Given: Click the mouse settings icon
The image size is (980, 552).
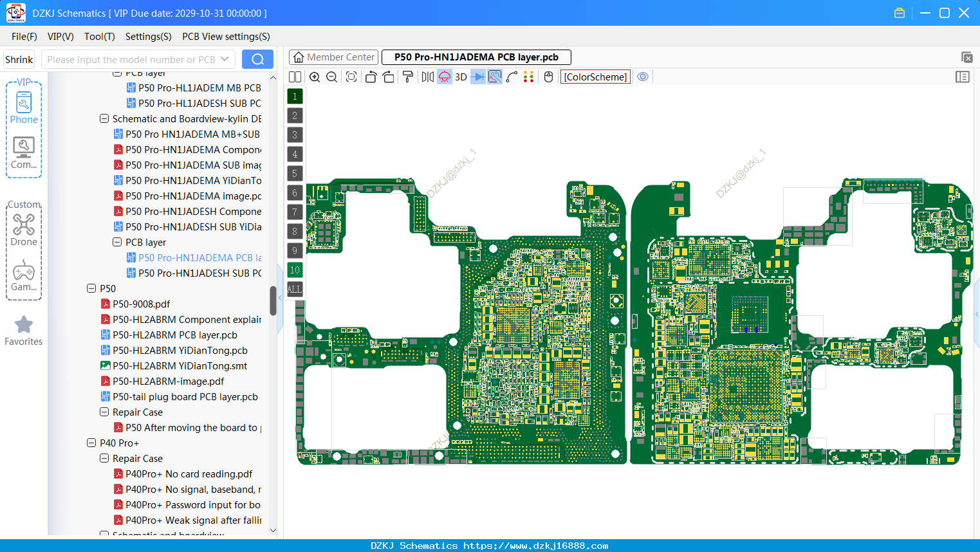Looking at the screenshot, I should tap(548, 77).
